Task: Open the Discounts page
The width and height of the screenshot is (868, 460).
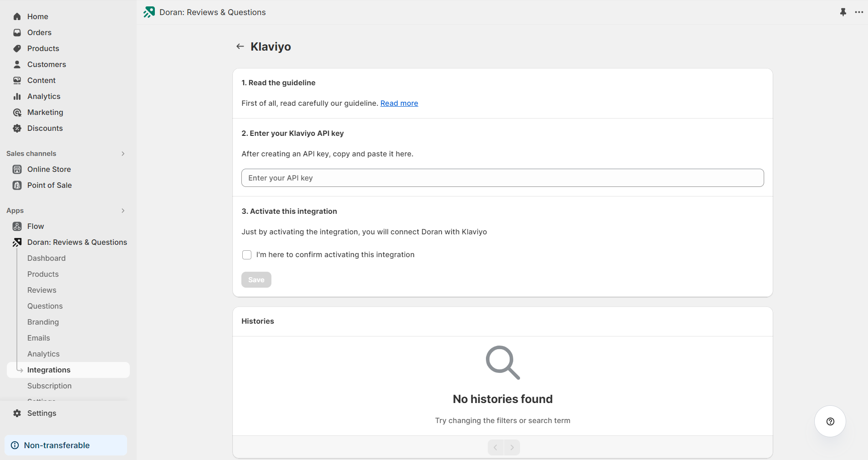Action: (x=45, y=128)
